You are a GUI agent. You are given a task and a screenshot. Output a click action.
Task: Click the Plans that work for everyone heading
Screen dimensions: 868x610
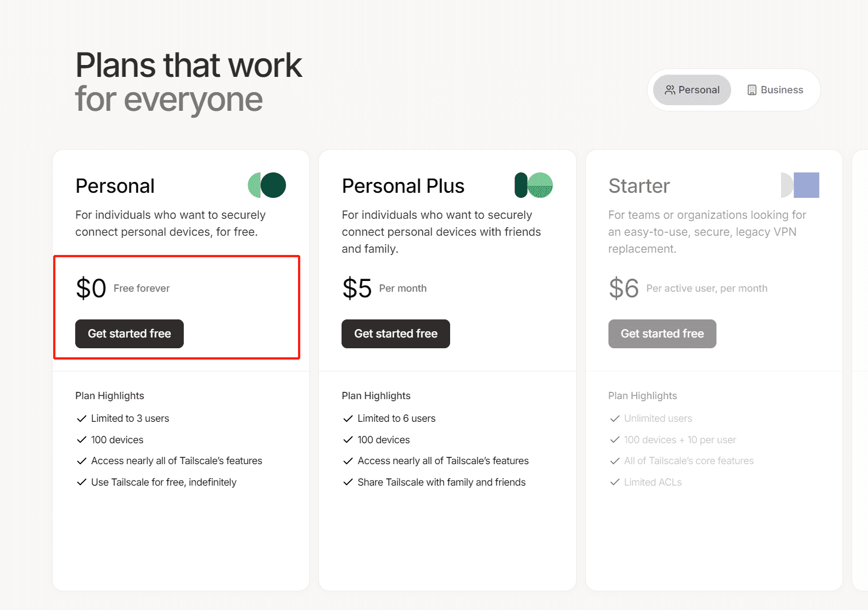click(189, 82)
